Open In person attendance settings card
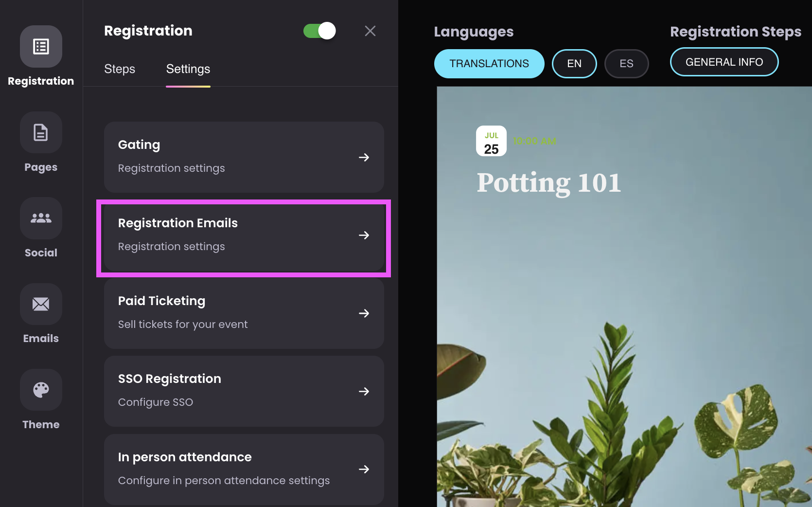812x507 pixels. coord(244,469)
